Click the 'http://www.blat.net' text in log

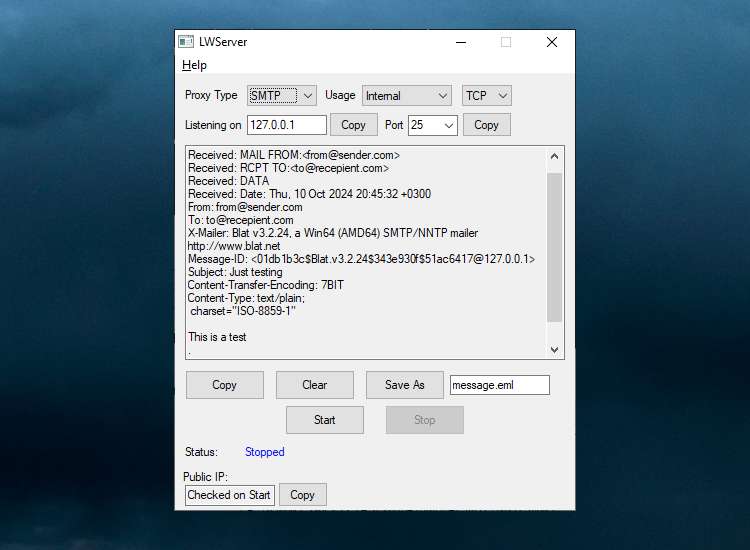(x=234, y=246)
